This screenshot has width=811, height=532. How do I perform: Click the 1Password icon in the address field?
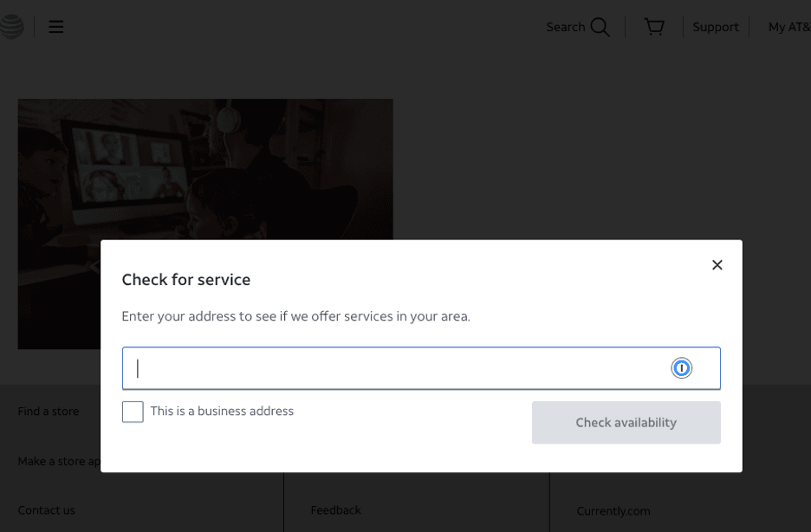pos(682,367)
